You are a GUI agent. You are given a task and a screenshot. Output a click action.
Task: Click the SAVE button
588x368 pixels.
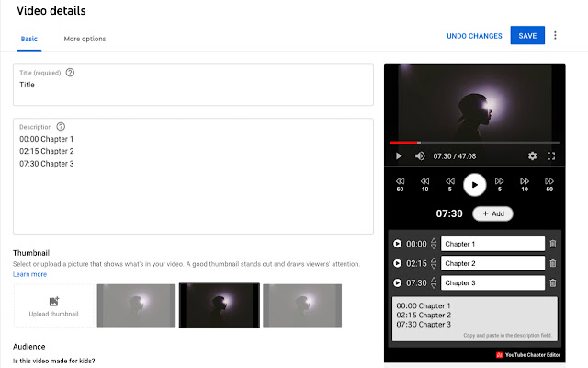tap(527, 35)
